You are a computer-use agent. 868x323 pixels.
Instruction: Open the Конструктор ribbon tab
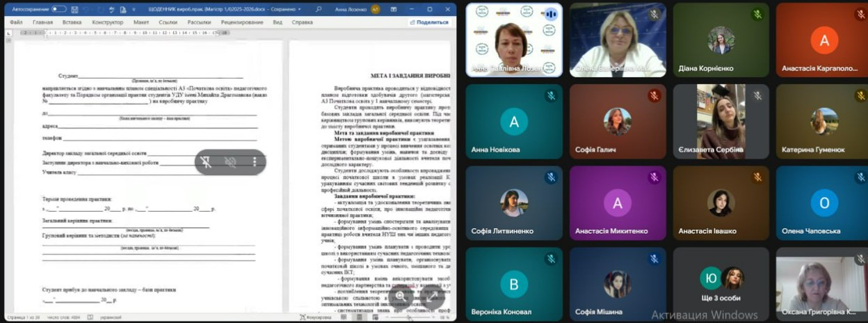point(108,22)
